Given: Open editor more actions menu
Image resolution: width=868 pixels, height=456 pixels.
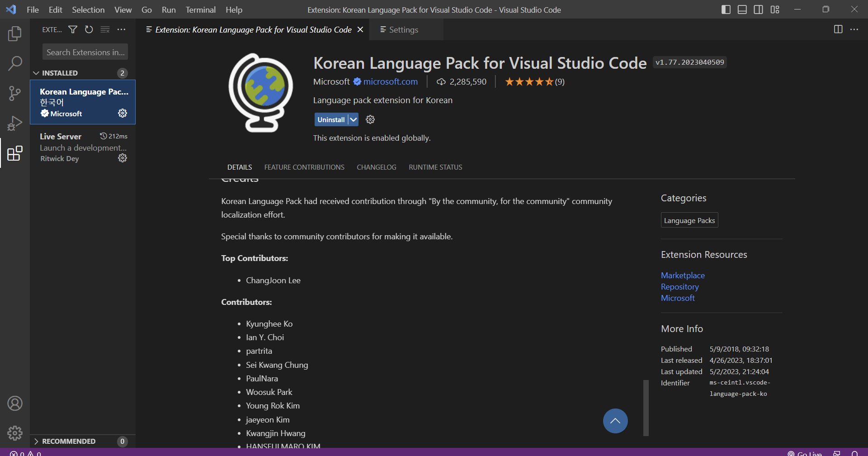Looking at the screenshot, I should 854,29.
